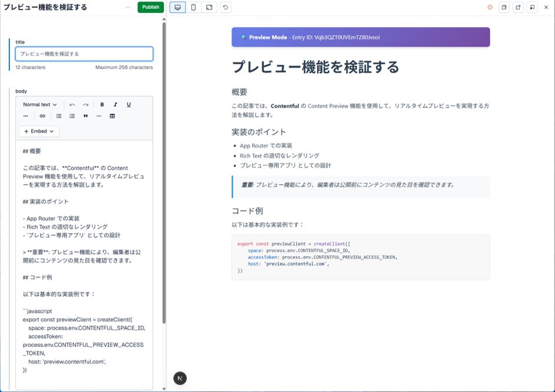Image resolution: width=555 pixels, height=392 pixels.
Task: Open the Normal text style dropdown
Action: coord(39,105)
